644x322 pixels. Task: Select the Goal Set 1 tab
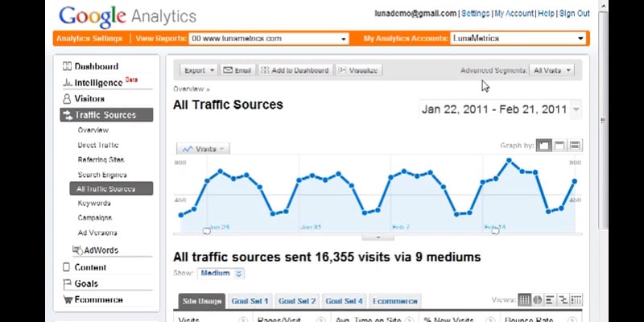tap(250, 301)
